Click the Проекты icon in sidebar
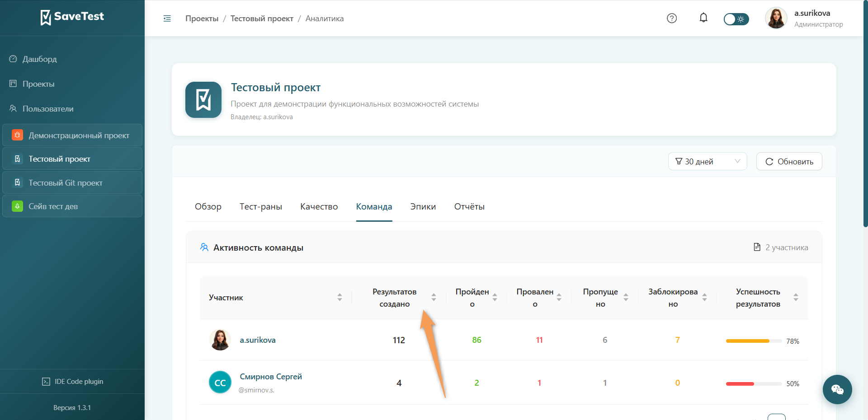 tap(13, 84)
